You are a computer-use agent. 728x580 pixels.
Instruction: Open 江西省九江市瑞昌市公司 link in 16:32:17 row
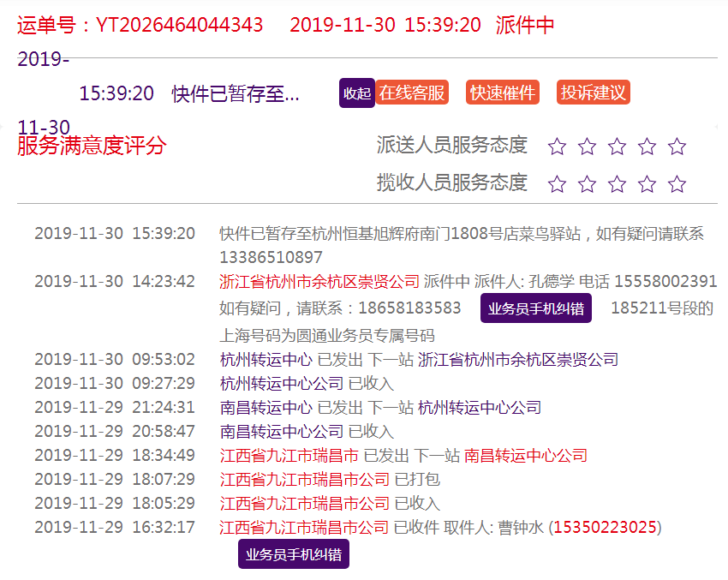coord(305,528)
